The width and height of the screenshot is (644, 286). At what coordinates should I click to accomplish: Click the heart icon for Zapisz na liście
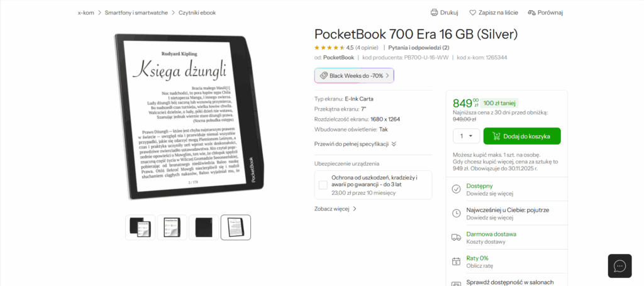[473, 13]
